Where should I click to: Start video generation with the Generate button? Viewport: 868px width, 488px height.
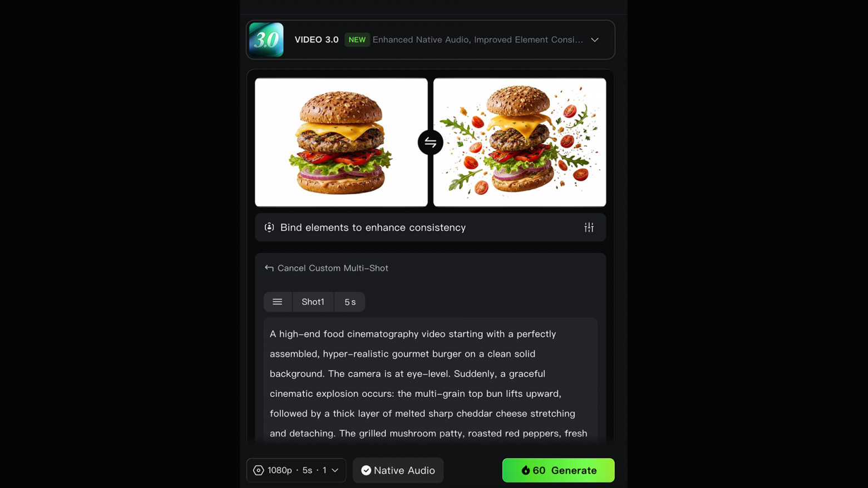[558, 470]
